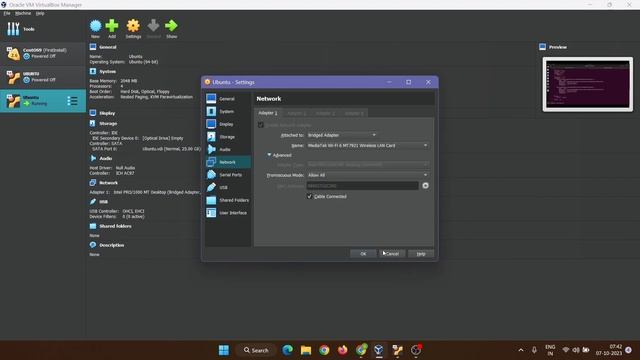
Task: Open the Machine menu
Action: pyautogui.click(x=23, y=13)
